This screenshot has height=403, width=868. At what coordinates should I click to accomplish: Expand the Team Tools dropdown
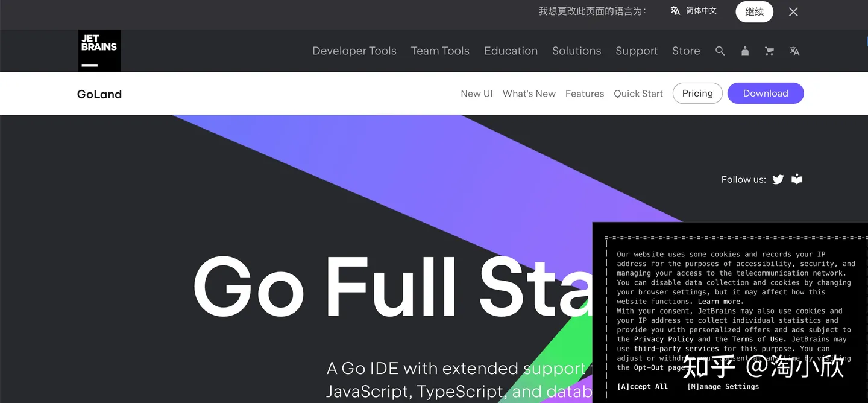click(440, 51)
